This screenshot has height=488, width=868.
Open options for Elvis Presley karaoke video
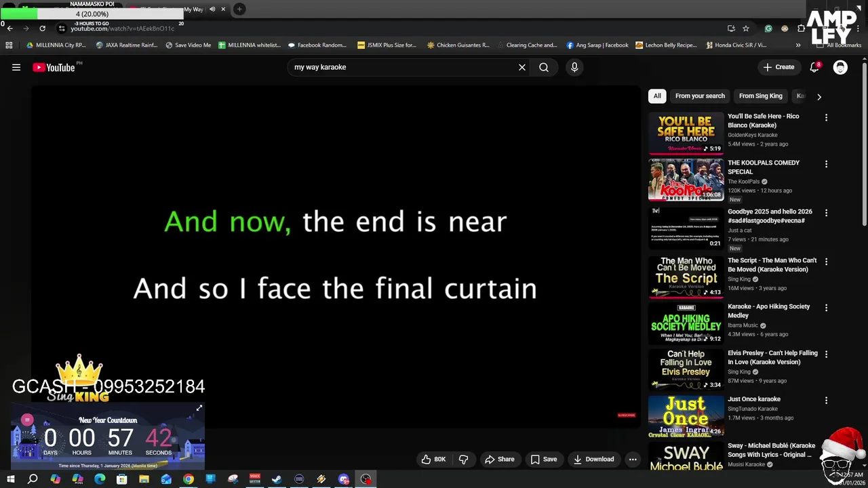[x=826, y=354]
